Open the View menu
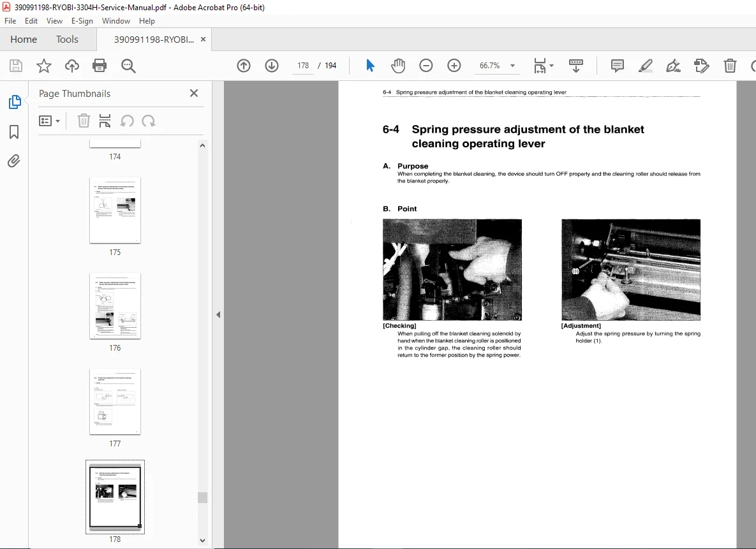The height and width of the screenshot is (549, 756). [54, 21]
